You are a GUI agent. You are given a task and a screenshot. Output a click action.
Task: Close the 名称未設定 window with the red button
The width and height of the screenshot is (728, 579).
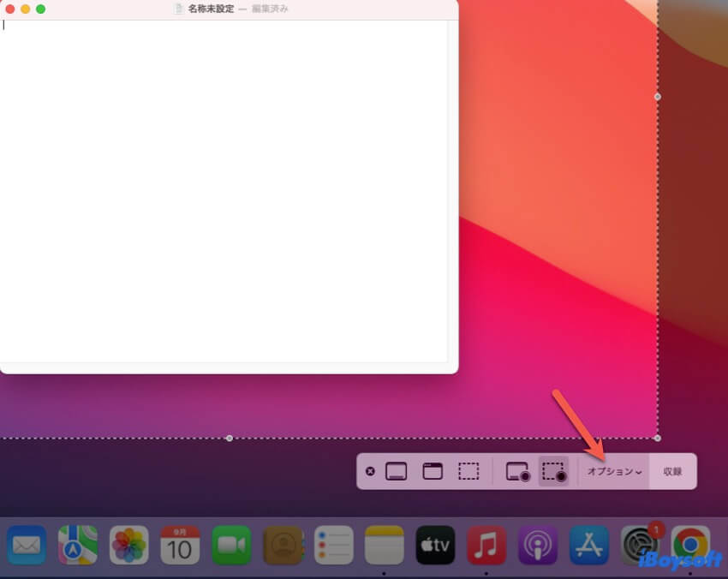pyautogui.click(x=9, y=9)
